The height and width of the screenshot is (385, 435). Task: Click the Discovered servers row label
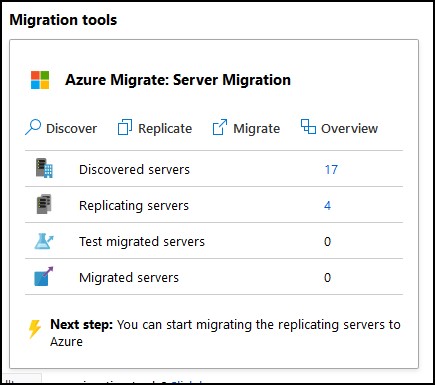click(134, 170)
